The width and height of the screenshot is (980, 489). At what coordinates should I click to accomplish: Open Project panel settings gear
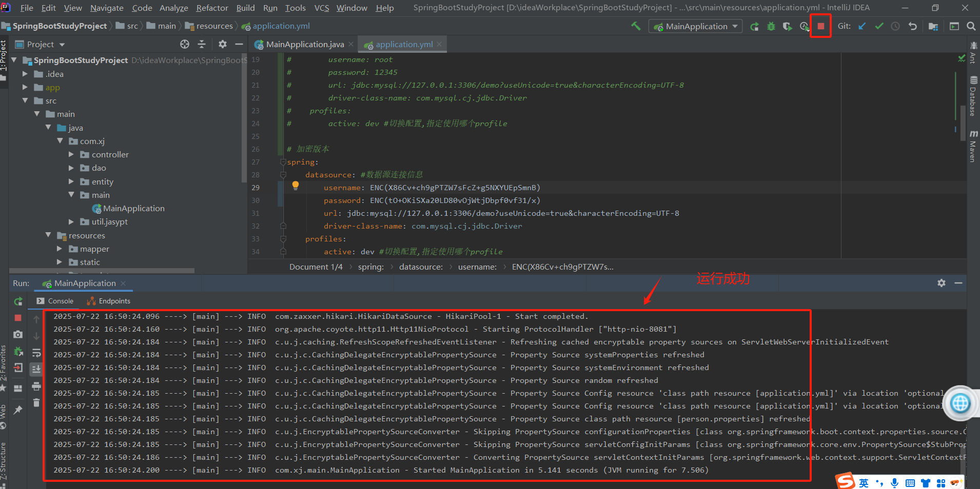pyautogui.click(x=222, y=44)
